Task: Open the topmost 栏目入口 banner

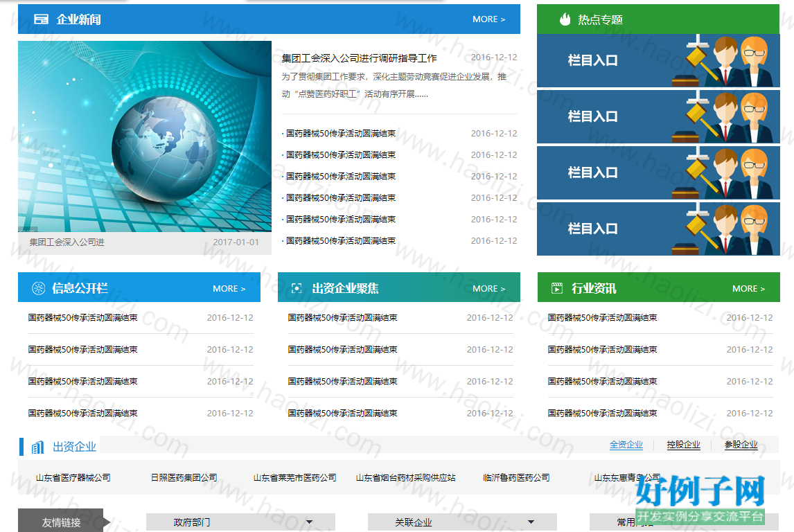Action: (658, 60)
